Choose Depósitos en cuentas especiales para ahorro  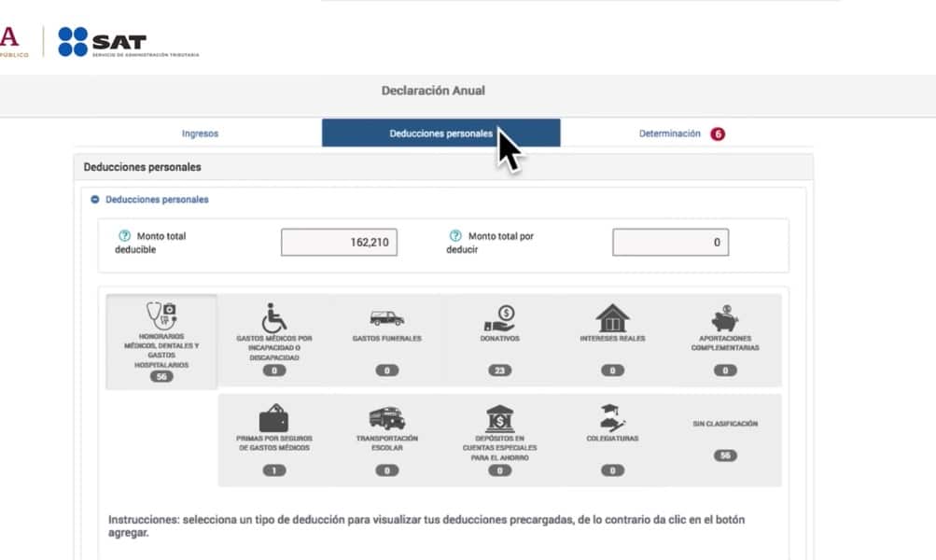500,418
